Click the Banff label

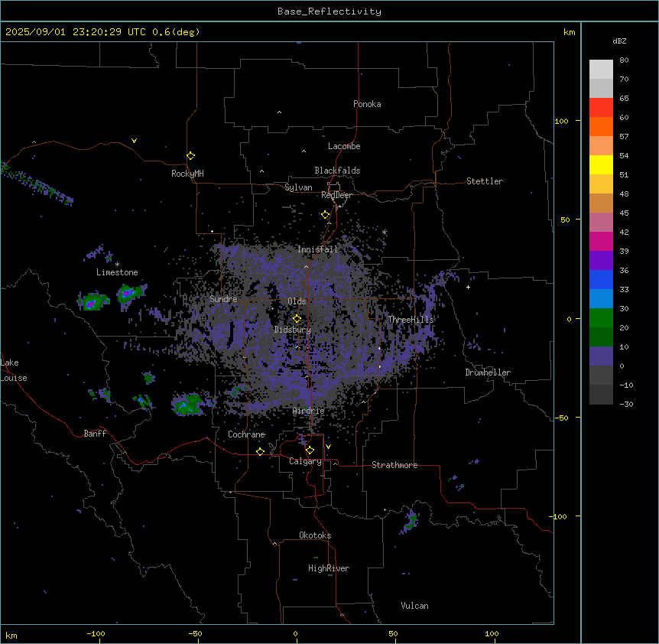tap(95, 434)
